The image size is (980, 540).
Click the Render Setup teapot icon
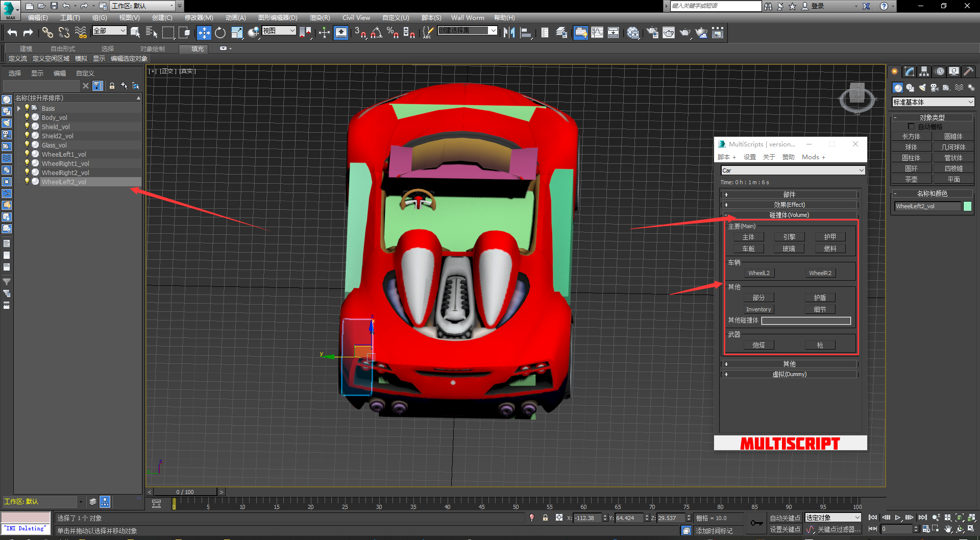coord(652,33)
